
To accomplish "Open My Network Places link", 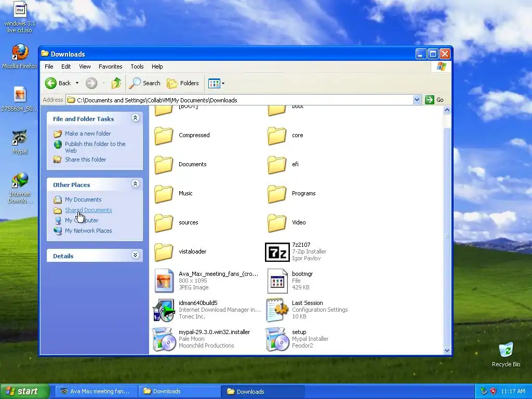I will pos(88,231).
